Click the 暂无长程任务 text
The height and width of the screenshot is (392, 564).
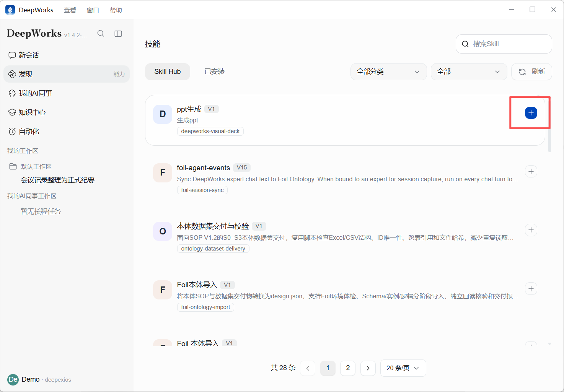click(41, 211)
